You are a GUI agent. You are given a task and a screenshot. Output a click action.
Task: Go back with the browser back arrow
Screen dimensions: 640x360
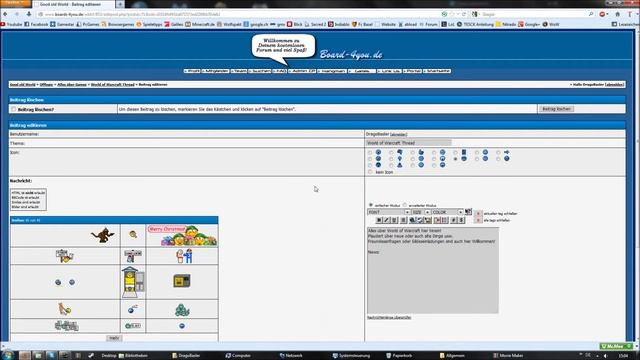[5, 14]
